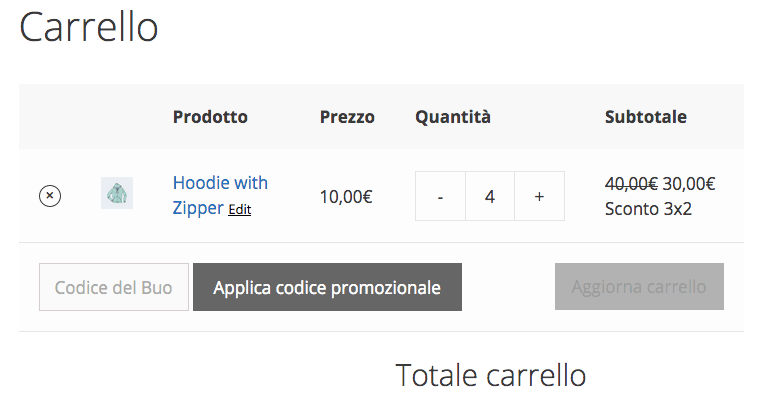This screenshot has width=779, height=397.
Task: Focus the quantity field showing 4
Action: click(490, 196)
